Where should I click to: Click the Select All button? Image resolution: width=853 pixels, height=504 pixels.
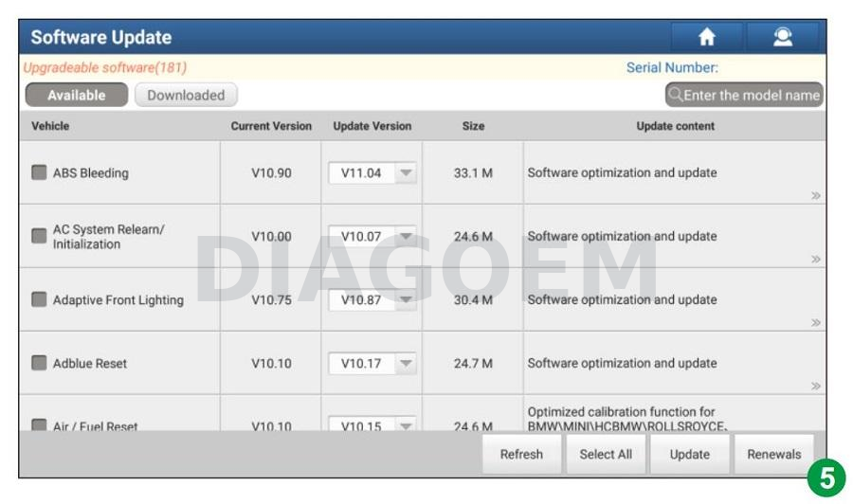[x=606, y=454]
